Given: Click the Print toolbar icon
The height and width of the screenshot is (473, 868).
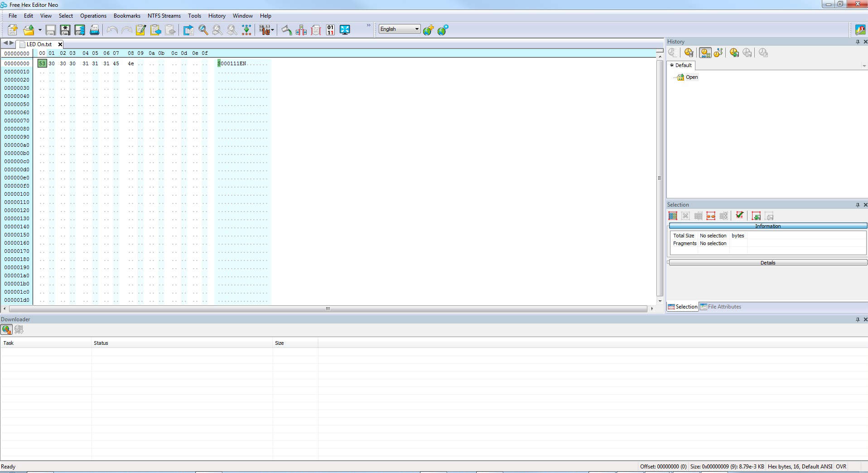Looking at the screenshot, I should pyautogui.click(x=94, y=30).
